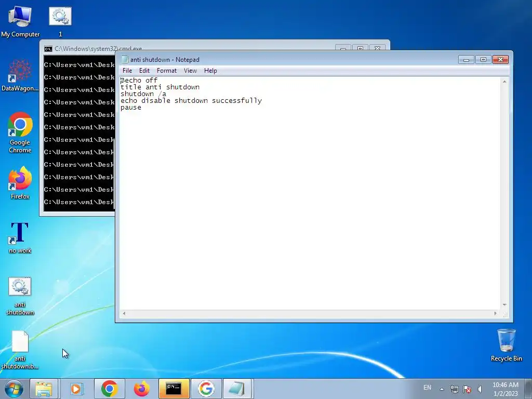Click the 'shutdown /a' line in Notepad
Screen dimensions: 532x399
click(143, 94)
